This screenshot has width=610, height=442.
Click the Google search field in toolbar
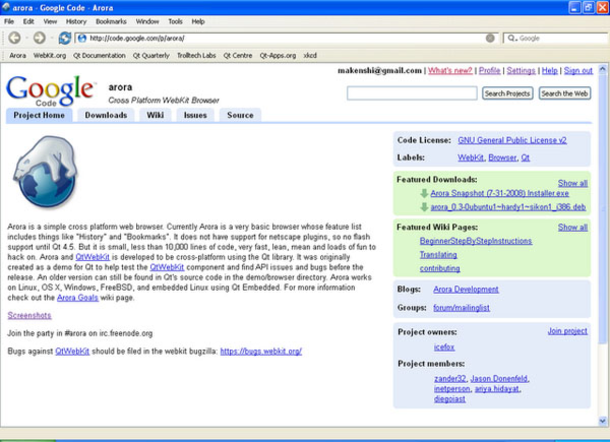[555, 38]
